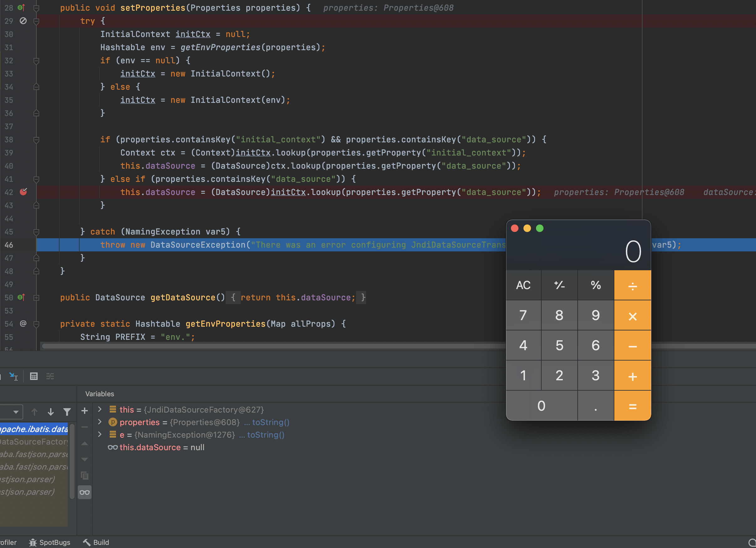Click the initCtx variable on line 30
The width and height of the screenshot is (756, 548).
[193, 34]
